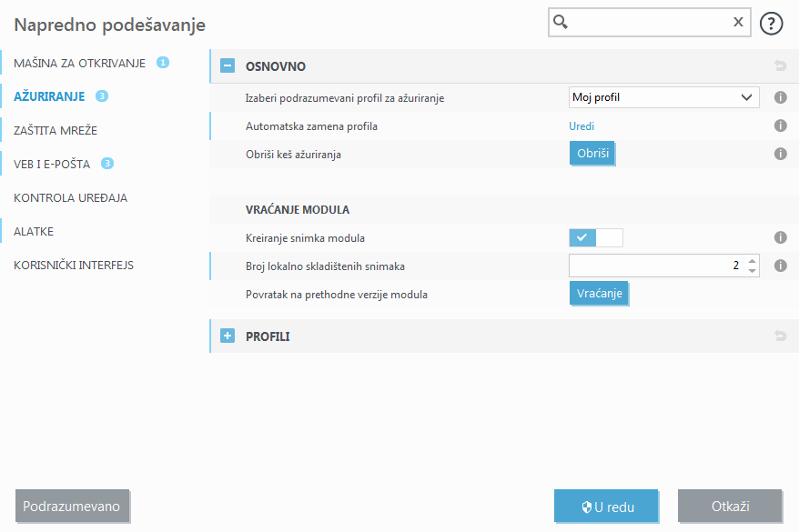Open MAŠINA ZA OTKRIVANJE category
This screenshot has width=799, height=532.
[x=79, y=63]
